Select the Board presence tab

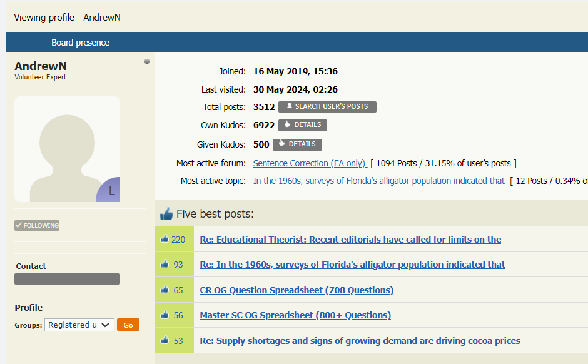click(x=80, y=43)
